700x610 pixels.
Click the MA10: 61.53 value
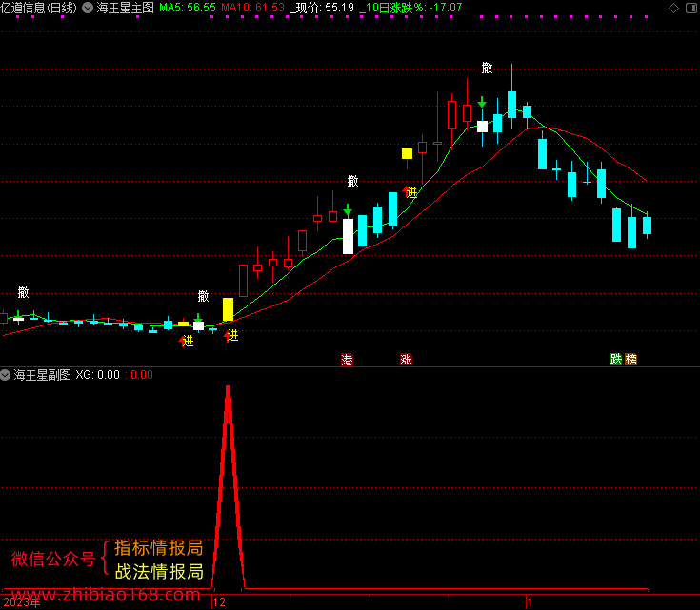coord(252,8)
